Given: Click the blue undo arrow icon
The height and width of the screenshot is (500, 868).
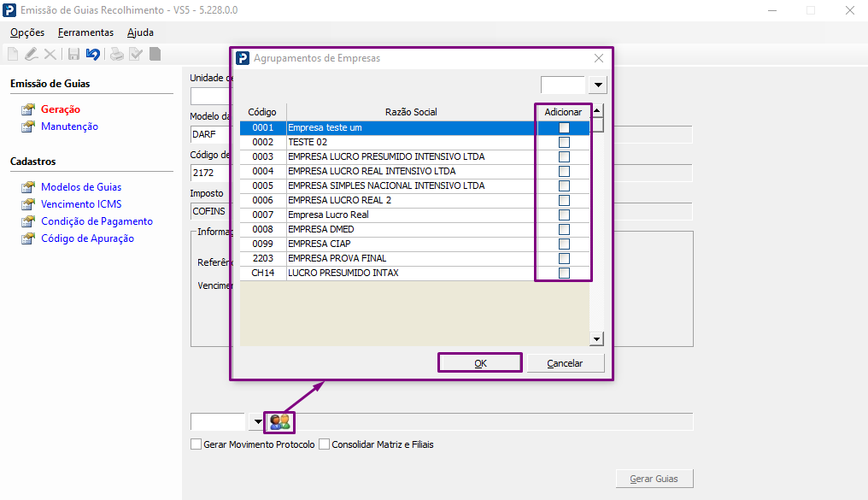Looking at the screenshot, I should tap(93, 54).
